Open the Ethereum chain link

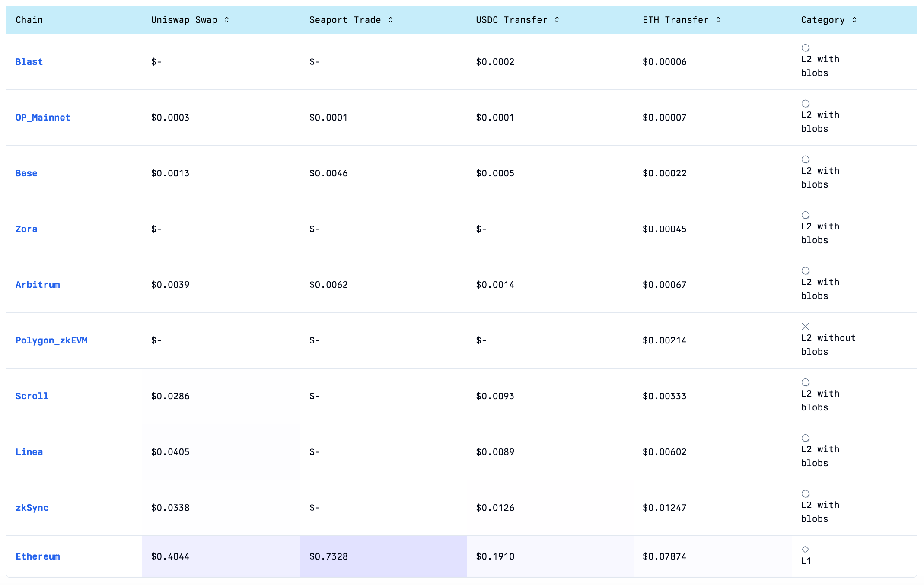pos(38,556)
